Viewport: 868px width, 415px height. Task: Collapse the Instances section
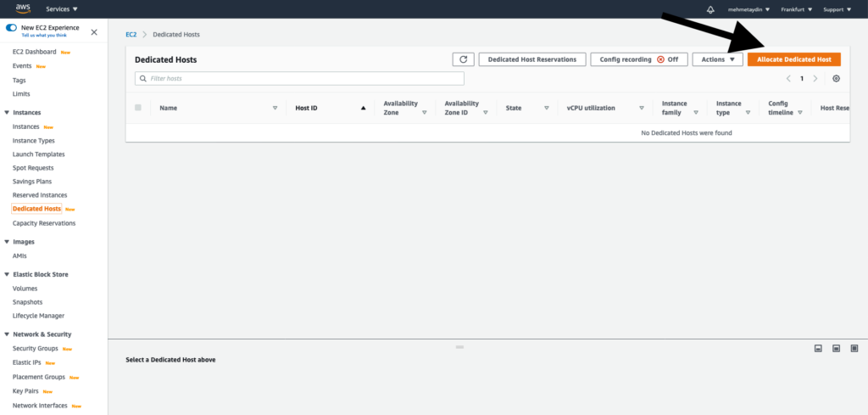pyautogui.click(x=7, y=113)
